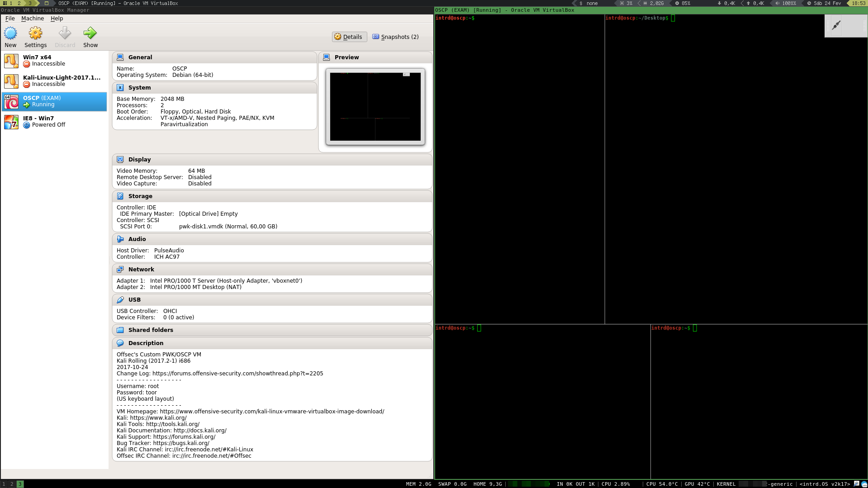Click the Audio section speaker icon
868x488 pixels.
pyautogui.click(x=120, y=239)
